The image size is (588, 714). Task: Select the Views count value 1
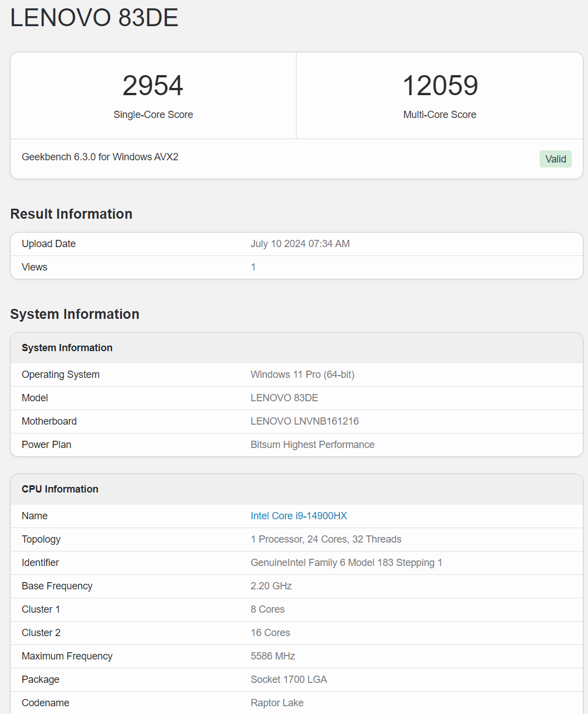(253, 267)
